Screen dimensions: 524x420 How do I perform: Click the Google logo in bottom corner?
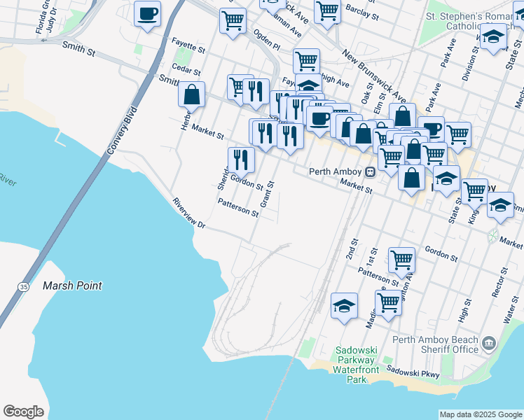click(23, 411)
